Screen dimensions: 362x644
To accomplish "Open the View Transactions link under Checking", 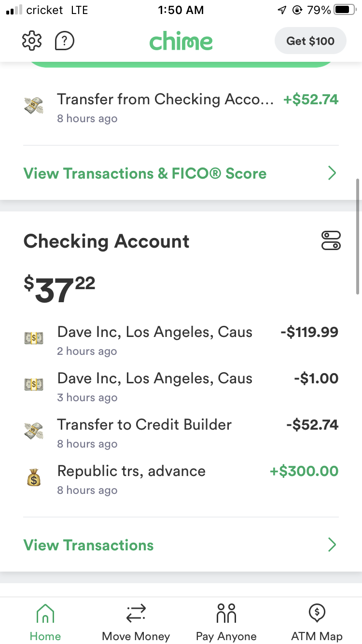I will click(x=89, y=545).
